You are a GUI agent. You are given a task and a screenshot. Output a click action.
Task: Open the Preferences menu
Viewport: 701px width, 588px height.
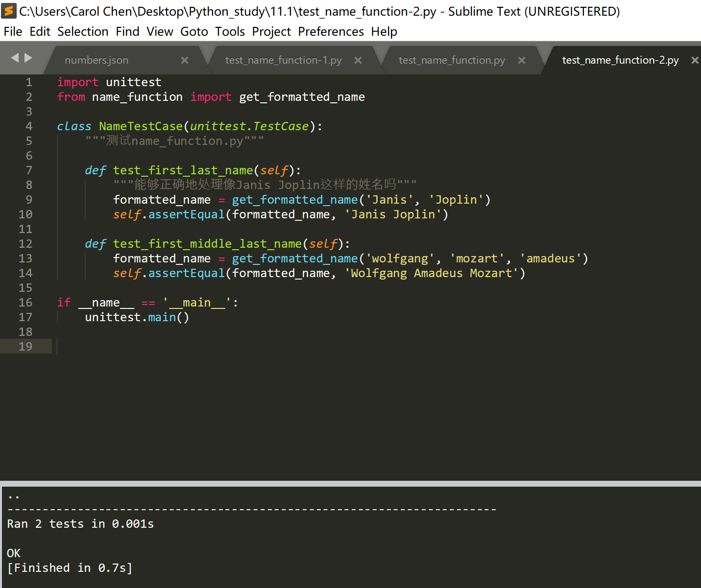331,32
